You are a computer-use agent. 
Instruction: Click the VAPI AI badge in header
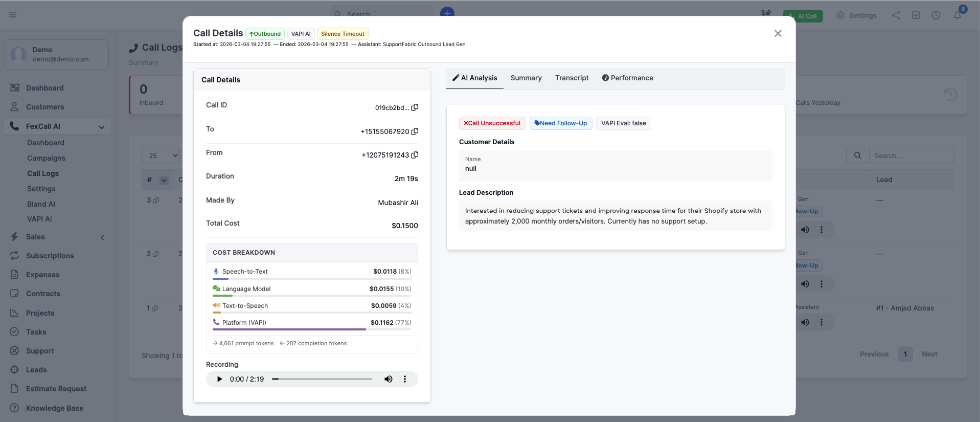(301, 34)
